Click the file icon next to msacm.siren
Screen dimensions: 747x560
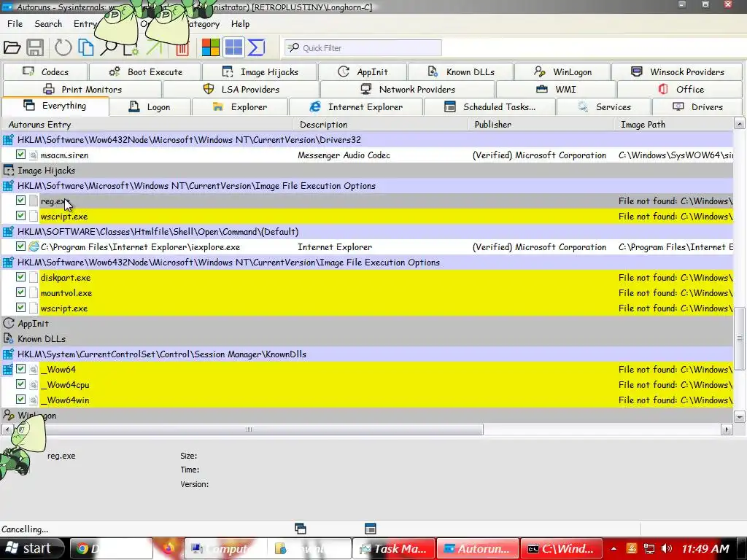[34, 155]
